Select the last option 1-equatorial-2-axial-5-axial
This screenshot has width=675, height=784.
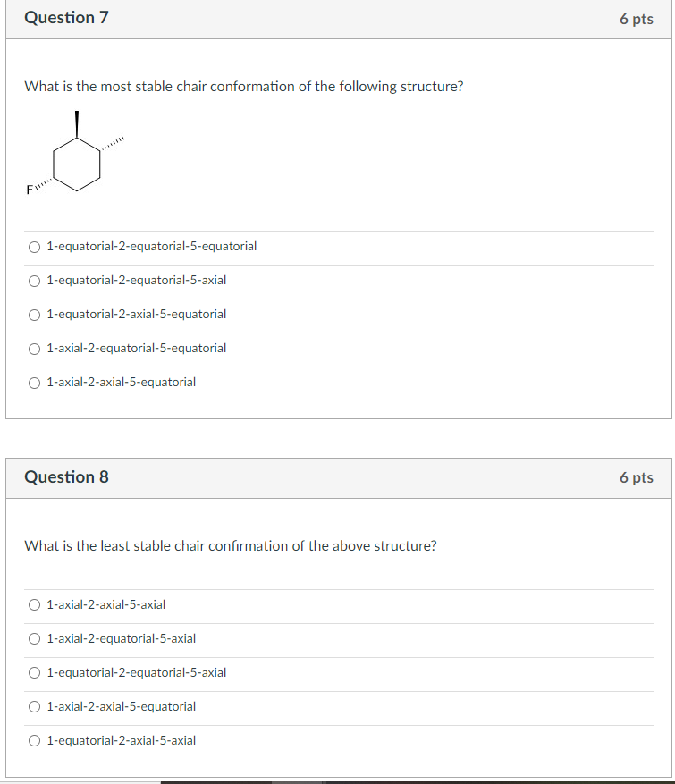(x=34, y=740)
